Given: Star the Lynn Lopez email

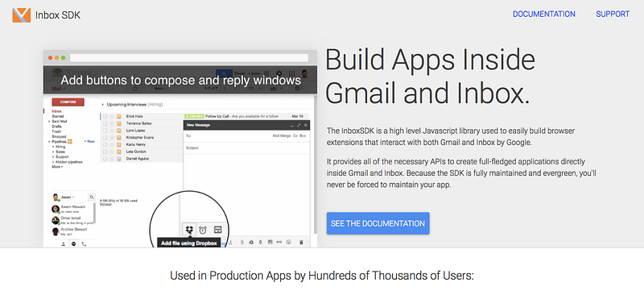Looking at the screenshot, I should point(112,131).
